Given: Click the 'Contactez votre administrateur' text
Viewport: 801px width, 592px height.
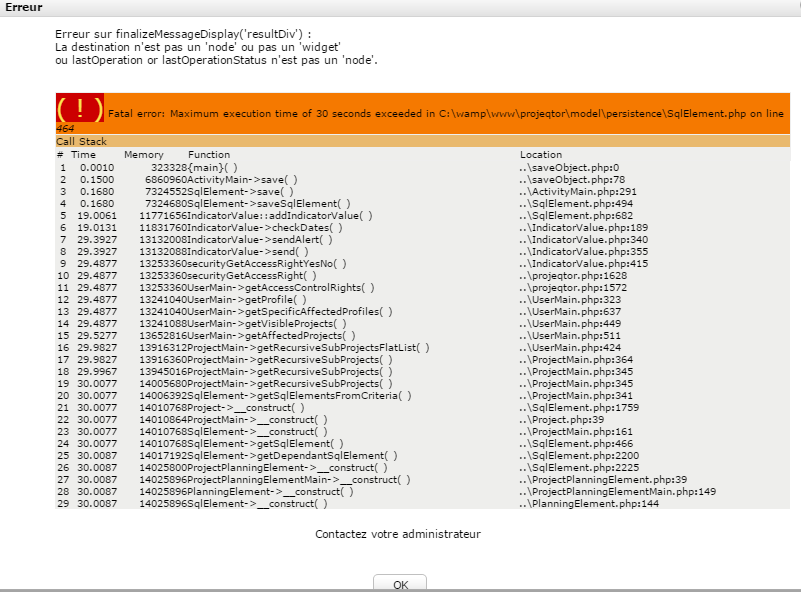Looking at the screenshot, I should pos(398,534).
